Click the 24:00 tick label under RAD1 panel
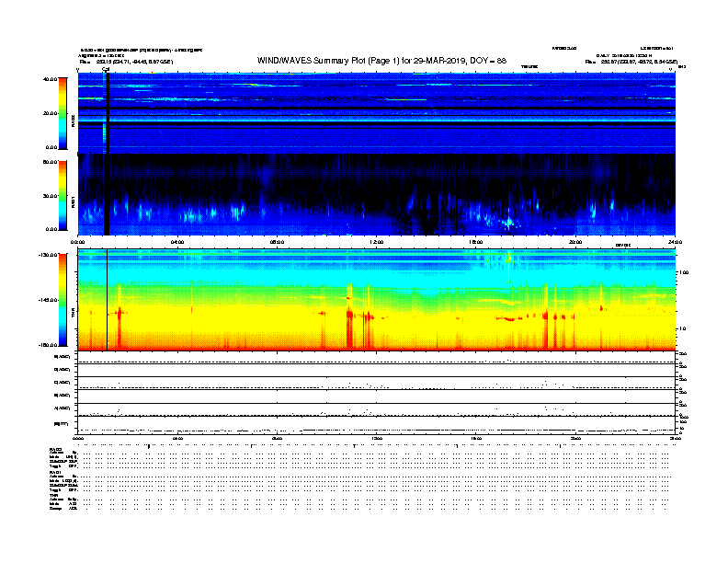Image resolution: width=728 pixels, height=563 pixels. click(675, 242)
